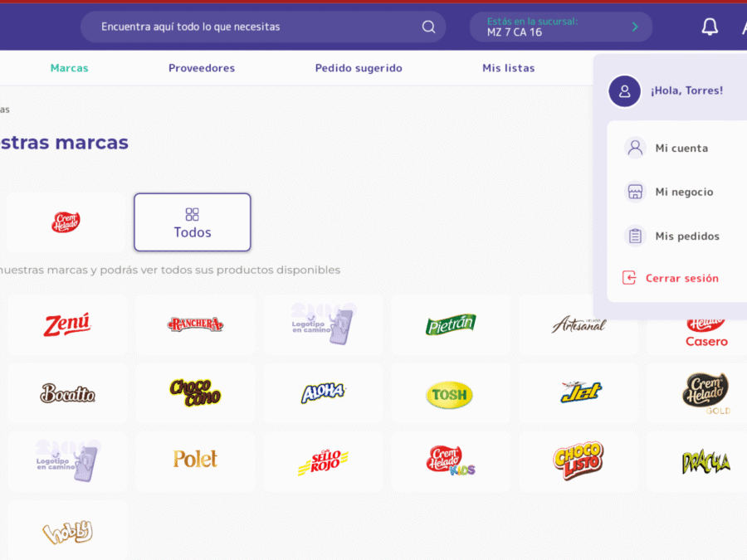This screenshot has width=747, height=560.
Task: Click Cerrar sesión to log out
Action: pyautogui.click(x=681, y=278)
